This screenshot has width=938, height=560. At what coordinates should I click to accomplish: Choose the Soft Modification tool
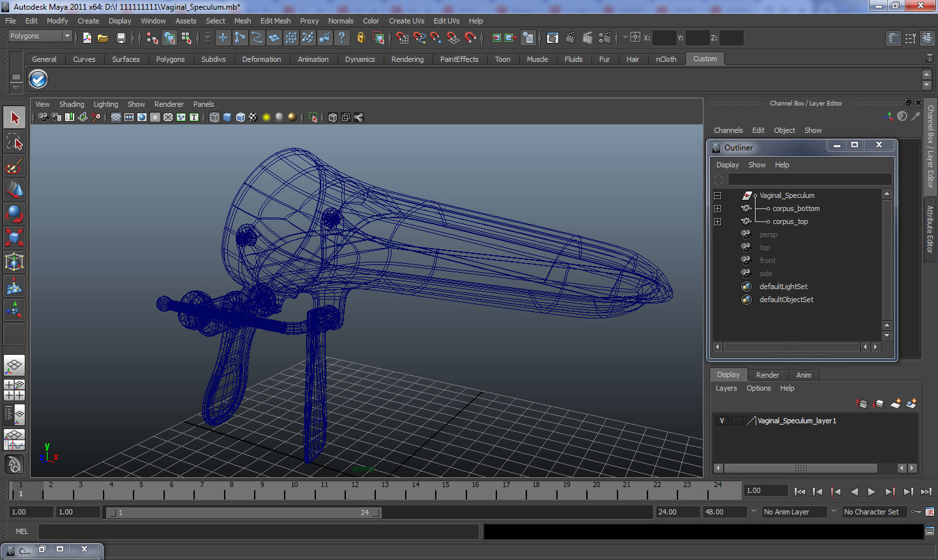pos(14,286)
